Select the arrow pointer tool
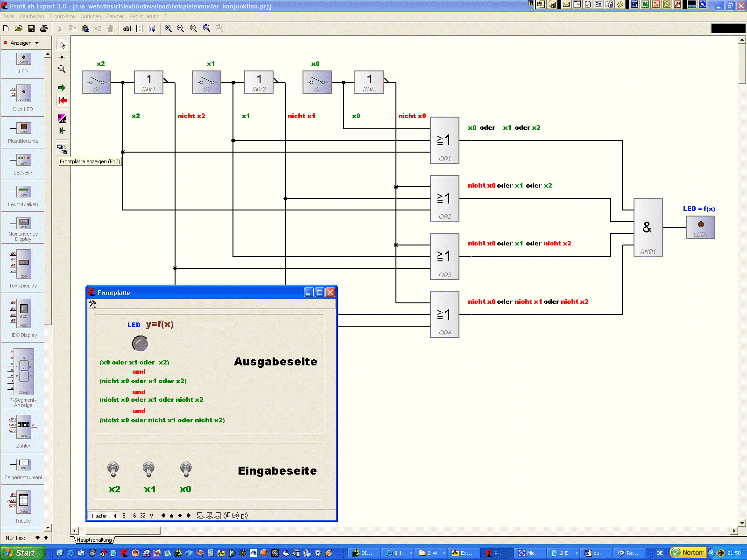747x560 pixels. [x=62, y=45]
